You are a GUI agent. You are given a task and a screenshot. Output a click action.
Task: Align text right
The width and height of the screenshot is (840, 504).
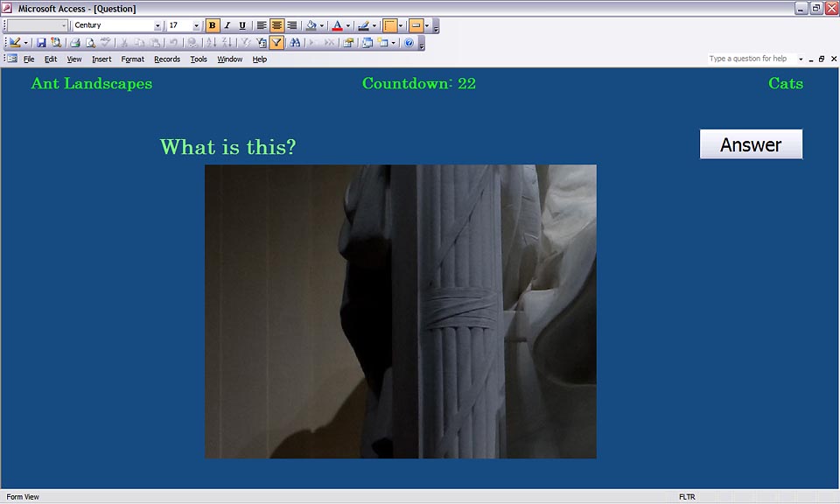[292, 25]
